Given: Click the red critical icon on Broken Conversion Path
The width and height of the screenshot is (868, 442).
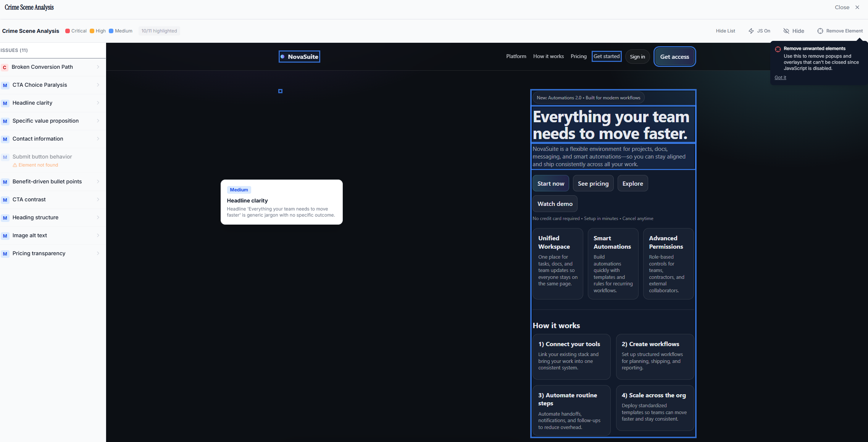Looking at the screenshot, I should click(5, 67).
